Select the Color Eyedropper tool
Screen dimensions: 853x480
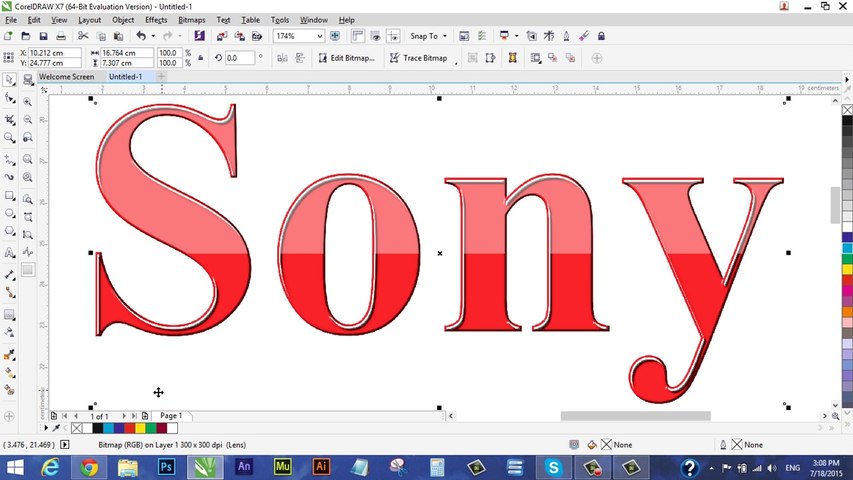(9, 355)
